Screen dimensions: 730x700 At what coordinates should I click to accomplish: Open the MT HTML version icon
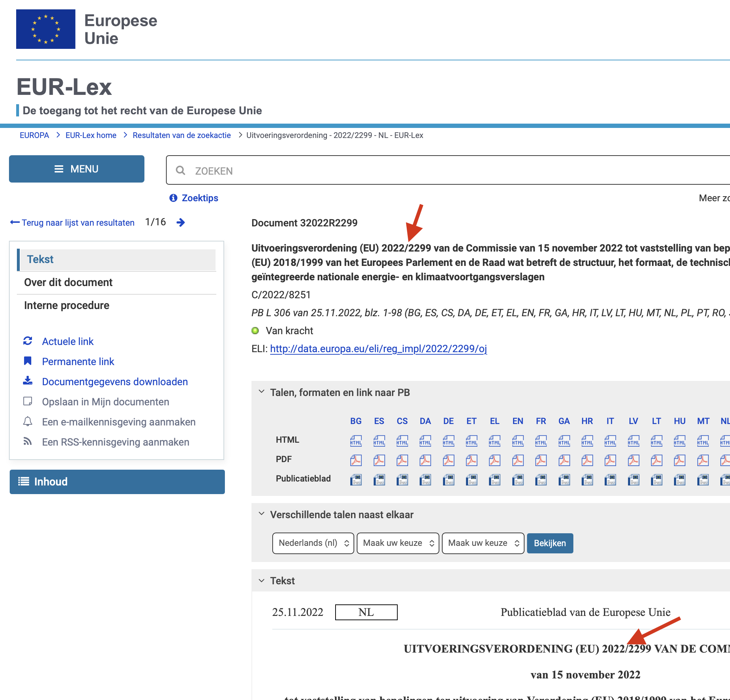703,441
